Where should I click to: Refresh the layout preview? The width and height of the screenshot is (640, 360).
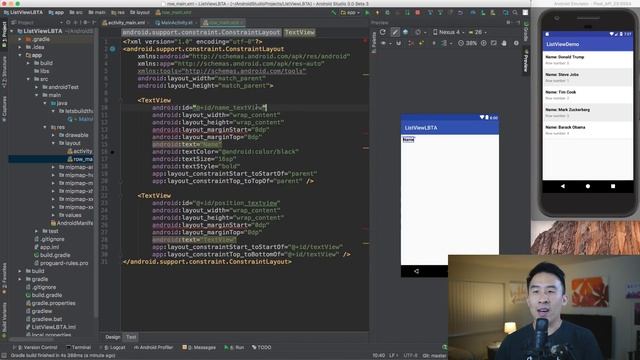pos(383,32)
